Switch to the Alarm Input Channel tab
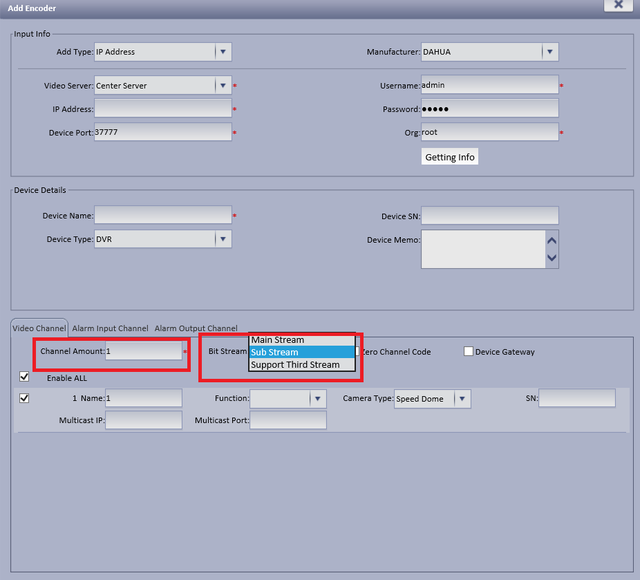 click(x=110, y=328)
